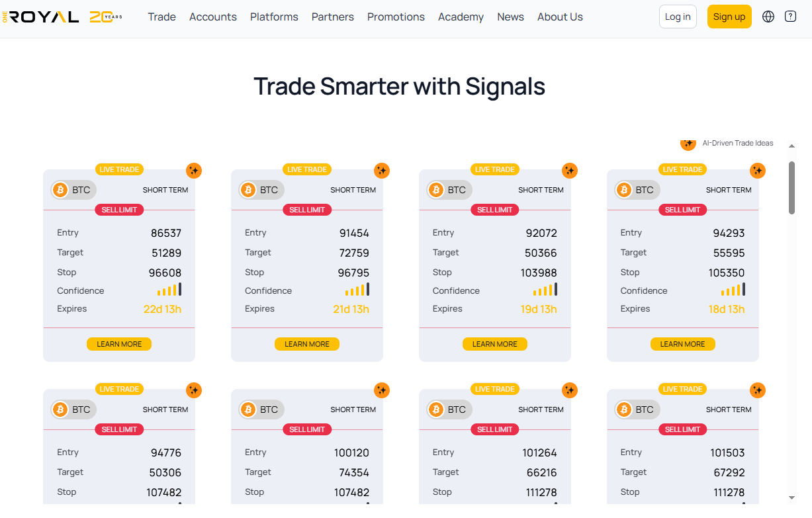Click AI sparkle icon on 100120 entry card
Viewport: 812px width, 518px height.
coord(381,390)
